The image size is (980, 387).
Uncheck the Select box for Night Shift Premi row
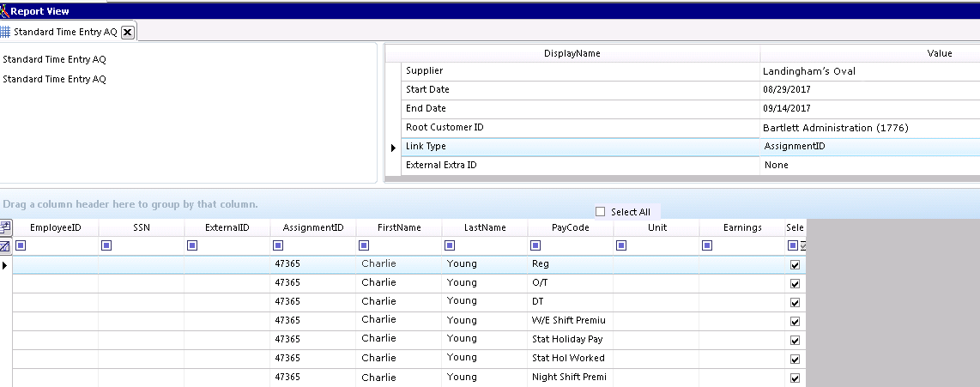tap(795, 378)
